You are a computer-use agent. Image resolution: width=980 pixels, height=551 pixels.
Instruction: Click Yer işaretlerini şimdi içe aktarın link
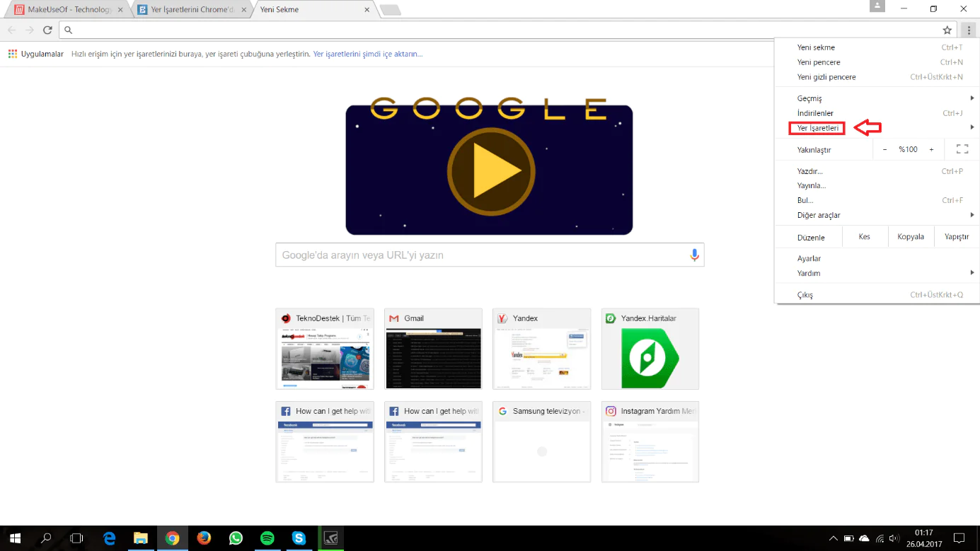point(368,54)
